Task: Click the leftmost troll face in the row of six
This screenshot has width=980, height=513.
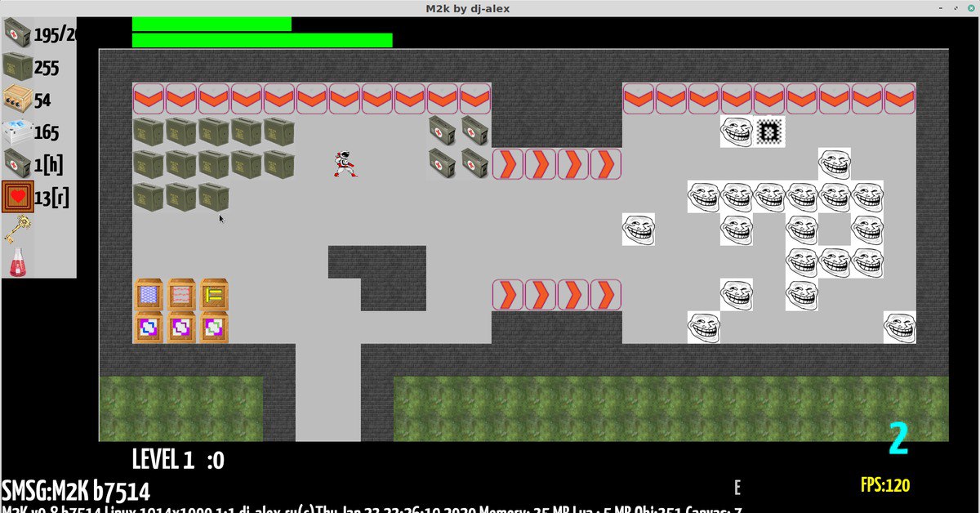Action: click(x=704, y=197)
